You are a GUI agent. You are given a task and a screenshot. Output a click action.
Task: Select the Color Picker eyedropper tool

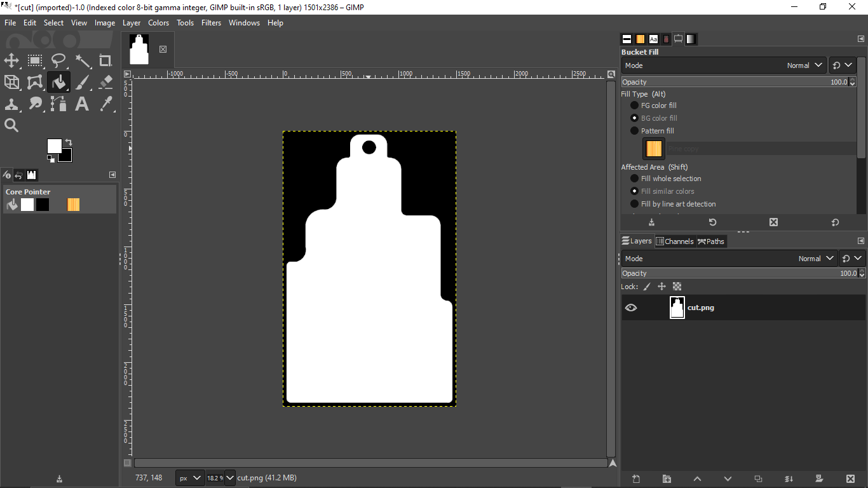point(105,104)
